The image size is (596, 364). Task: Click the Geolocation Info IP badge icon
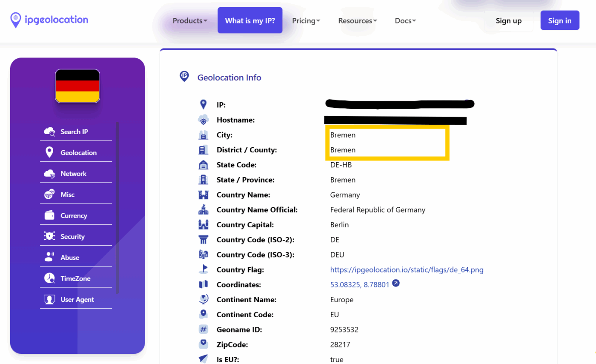tap(184, 77)
